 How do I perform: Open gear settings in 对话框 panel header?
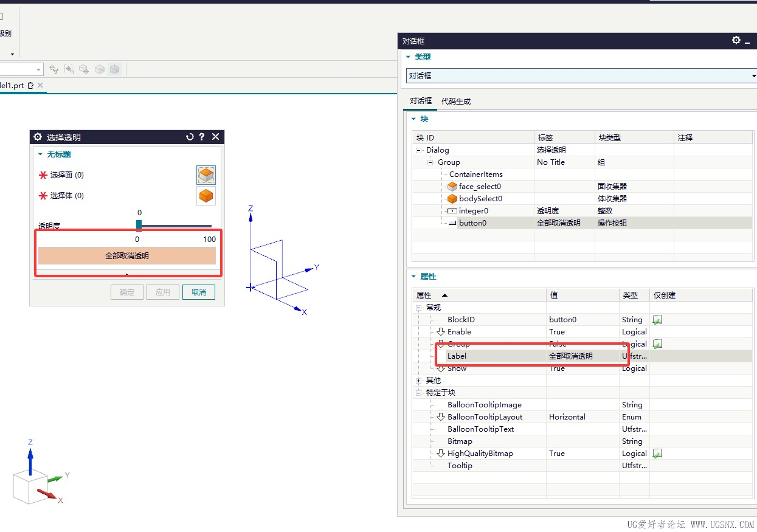[736, 40]
